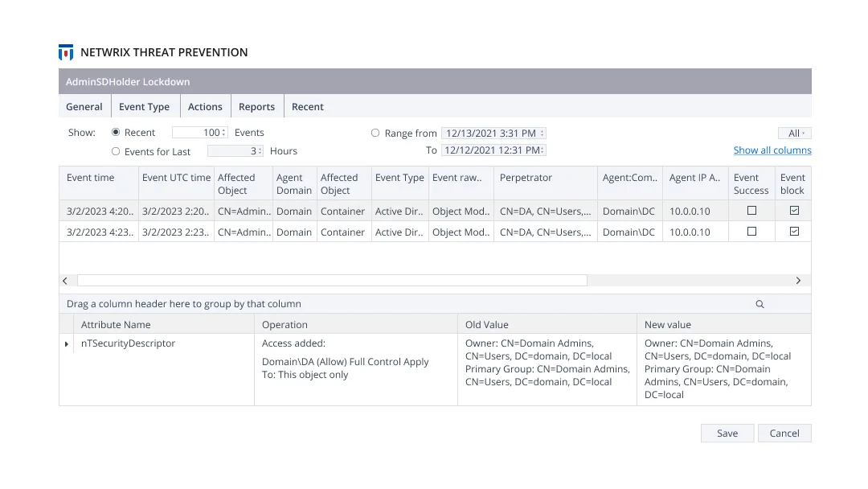Click the Old Value column header

coord(547,324)
